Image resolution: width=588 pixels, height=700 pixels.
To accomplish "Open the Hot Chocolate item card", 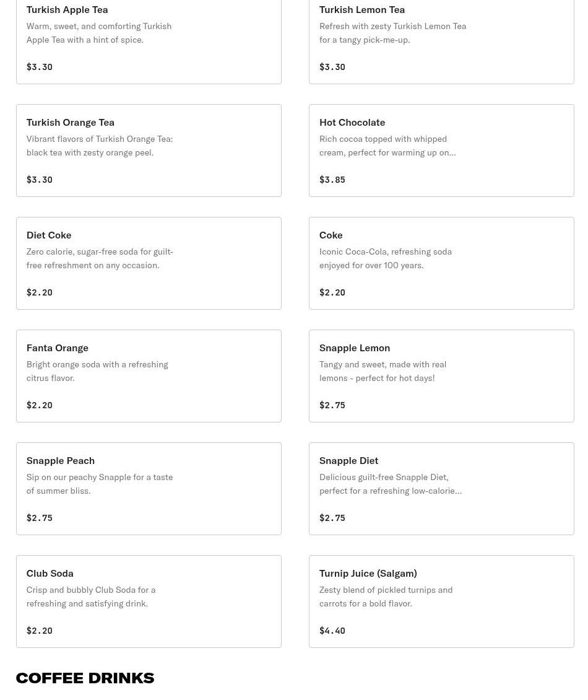I will click(441, 151).
